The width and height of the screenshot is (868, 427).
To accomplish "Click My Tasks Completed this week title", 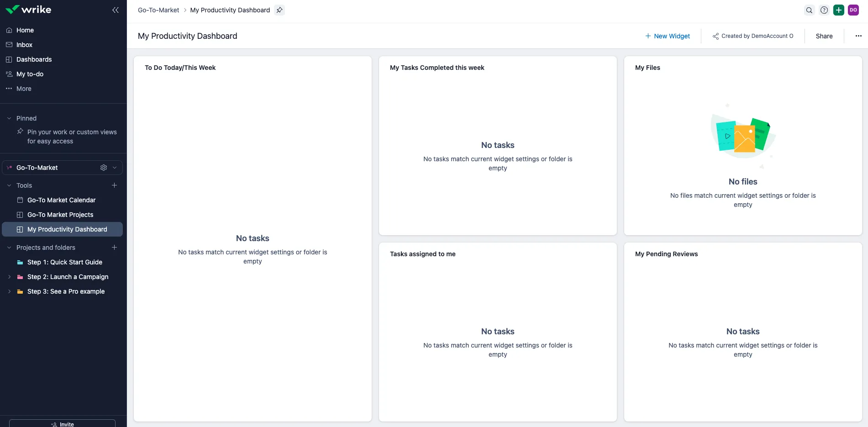I will [x=437, y=68].
